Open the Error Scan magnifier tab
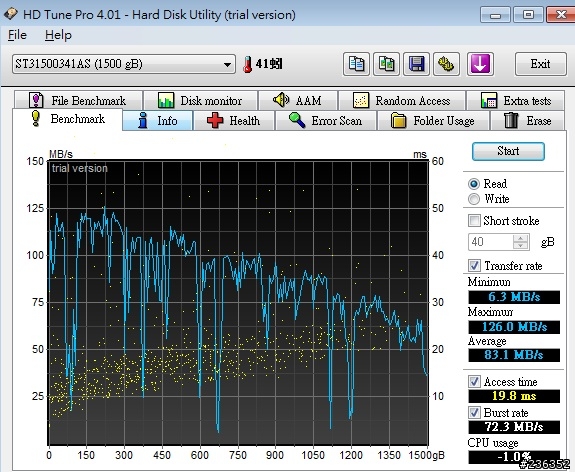Viewport: 575px width, 472px height. click(x=326, y=121)
